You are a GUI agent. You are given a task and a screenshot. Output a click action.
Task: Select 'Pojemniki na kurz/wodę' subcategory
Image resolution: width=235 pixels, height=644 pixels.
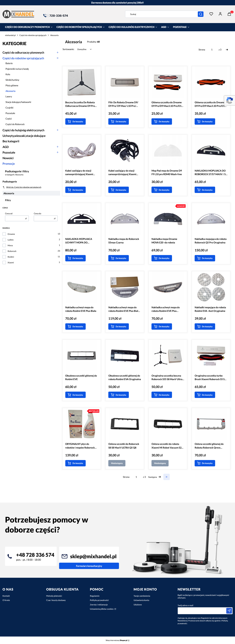point(17,69)
